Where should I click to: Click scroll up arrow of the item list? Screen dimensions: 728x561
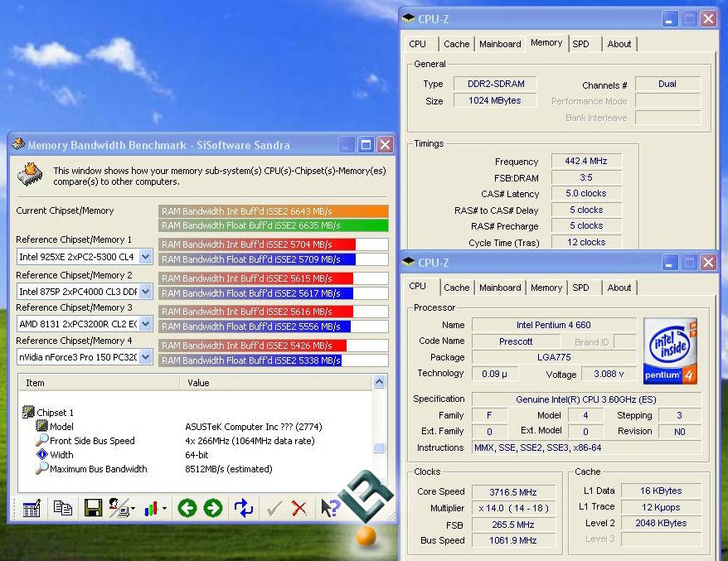click(380, 383)
